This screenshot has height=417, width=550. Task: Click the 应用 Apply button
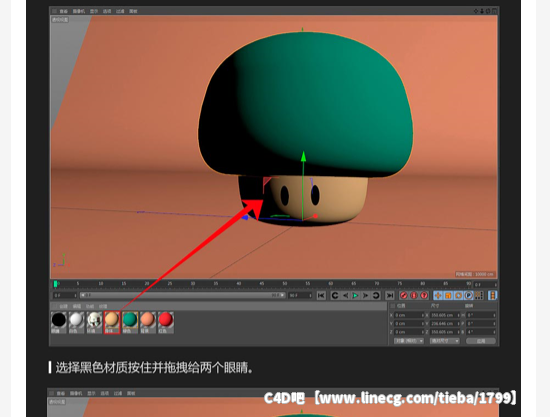(x=481, y=341)
